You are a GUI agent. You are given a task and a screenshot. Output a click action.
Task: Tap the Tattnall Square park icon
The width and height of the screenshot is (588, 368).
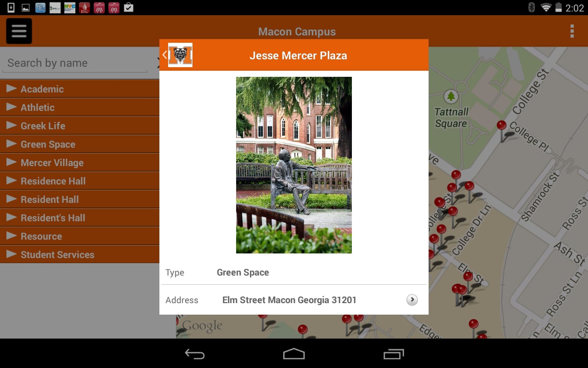(451, 96)
